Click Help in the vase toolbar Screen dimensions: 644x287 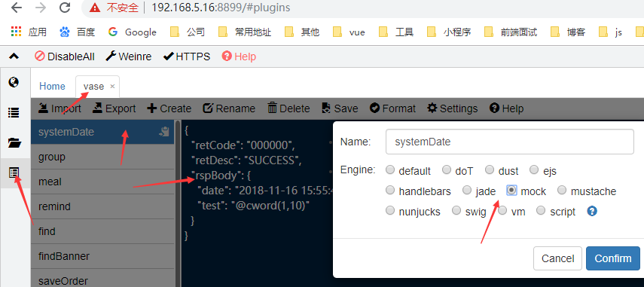pos(506,108)
